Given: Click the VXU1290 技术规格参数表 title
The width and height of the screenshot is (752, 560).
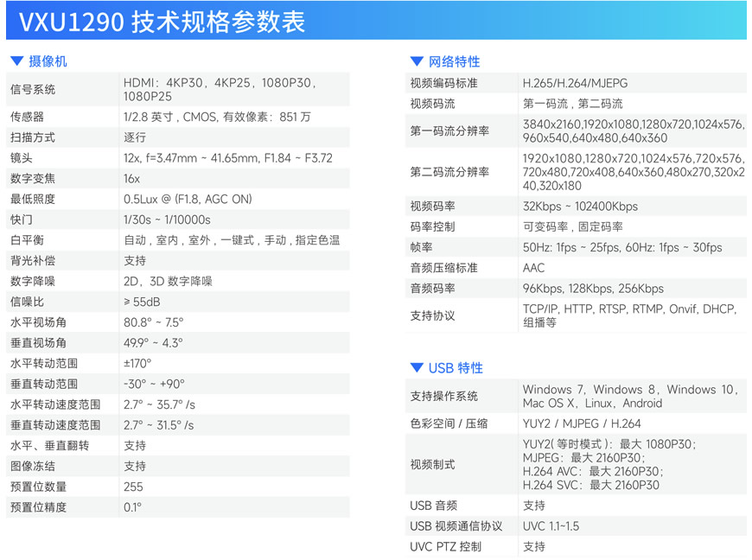Looking at the screenshot, I should tap(162, 21).
